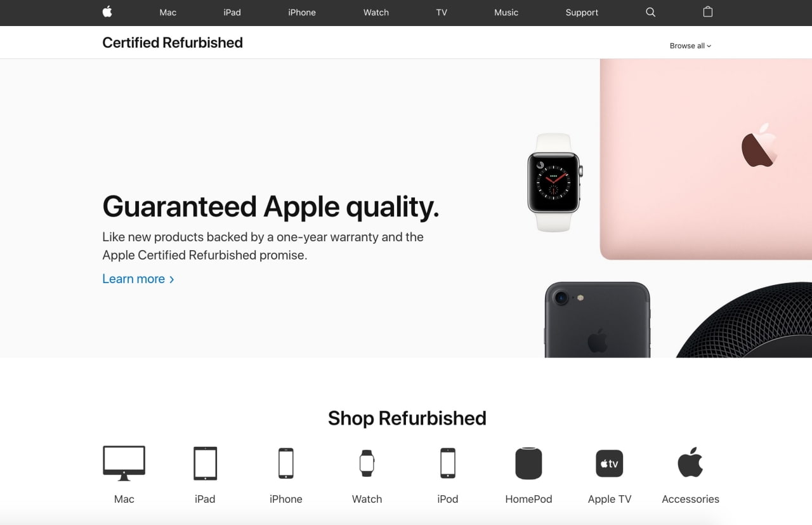The width and height of the screenshot is (812, 525).
Task: Open the Accessories category Apple icon
Action: pos(690,462)
